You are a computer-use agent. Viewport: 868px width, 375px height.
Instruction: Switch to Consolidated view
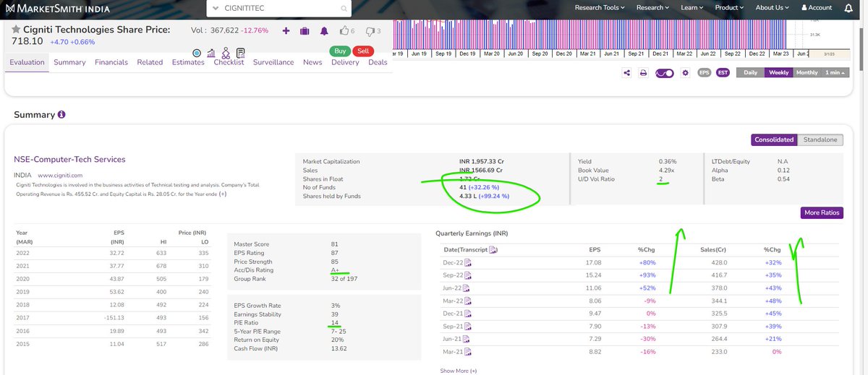(x=774, y=139)
